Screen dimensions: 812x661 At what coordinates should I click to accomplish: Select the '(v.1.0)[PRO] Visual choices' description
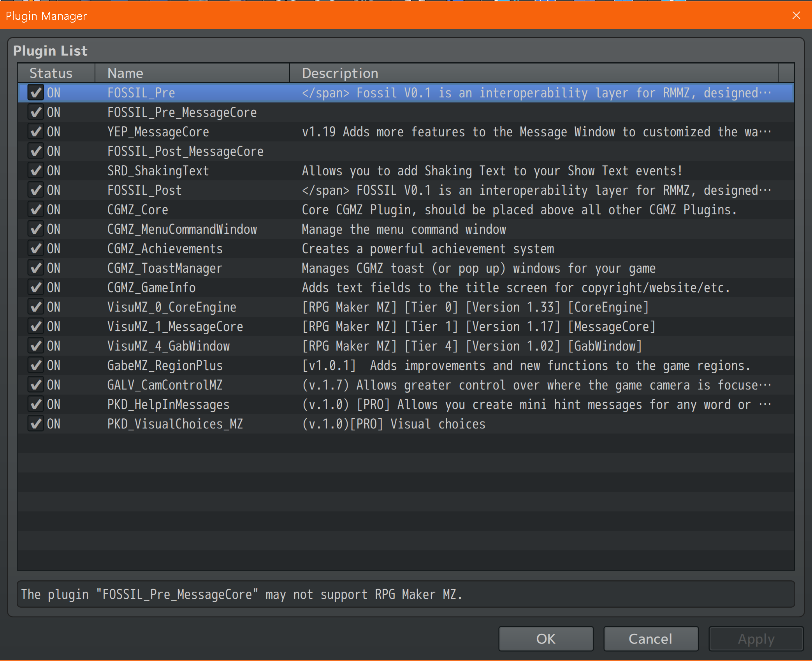tap(394, 424)
